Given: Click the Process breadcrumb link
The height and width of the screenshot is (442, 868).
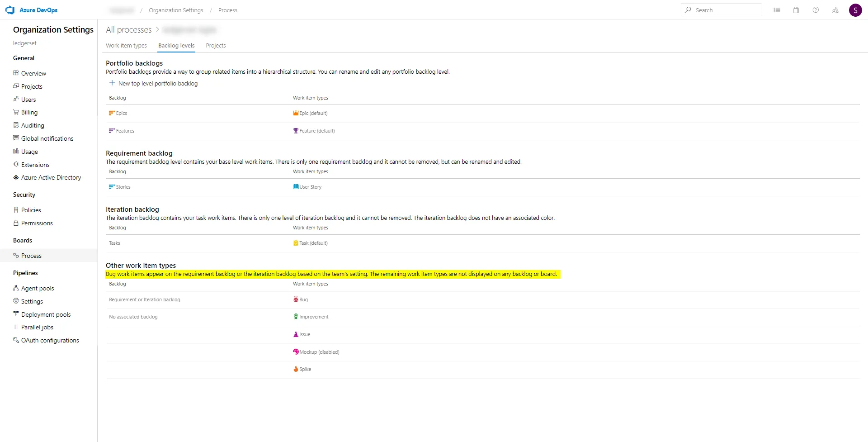Looking at the screenshot, I should coord(228,10).
